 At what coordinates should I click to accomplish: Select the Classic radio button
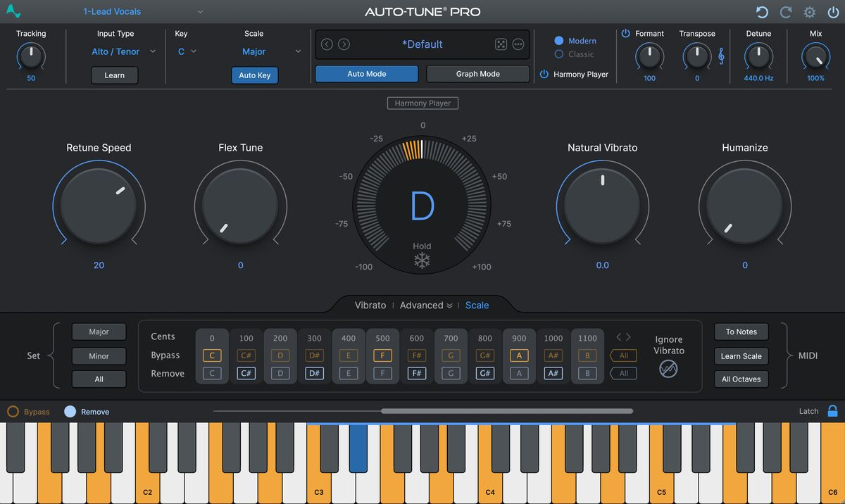pos(559,54)
